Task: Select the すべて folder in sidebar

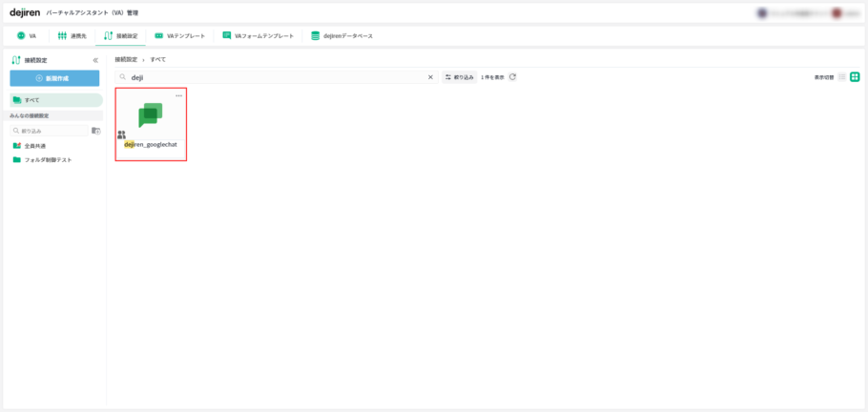Action: 54,99
